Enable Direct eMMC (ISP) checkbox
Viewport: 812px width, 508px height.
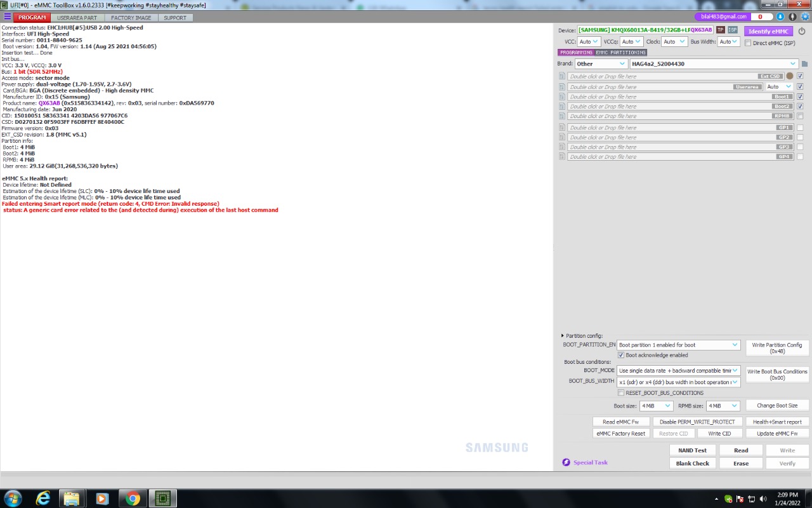(x=748, y=43)
